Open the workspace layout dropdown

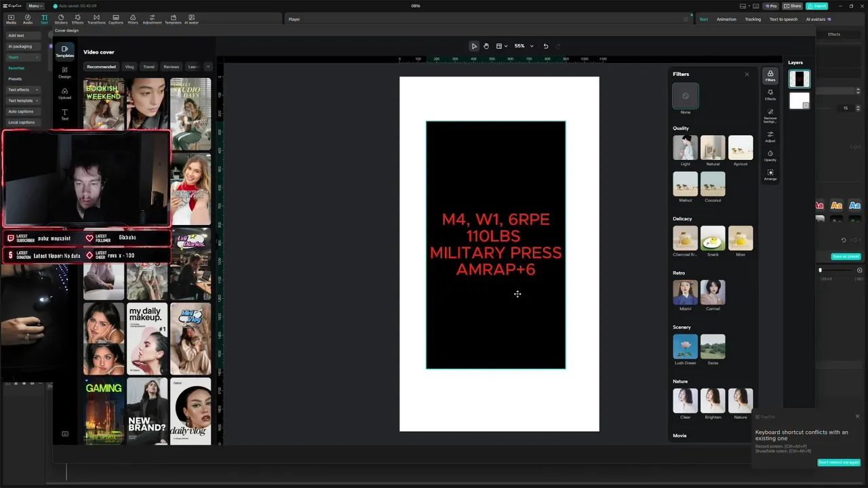pos(745,6)
